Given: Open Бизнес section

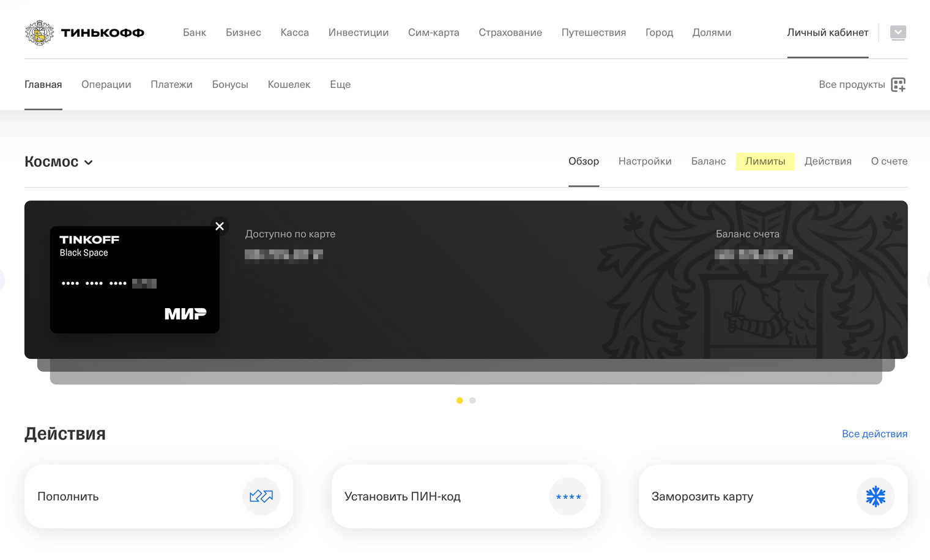Looking at the screenshot, I should click(x=244, y=32).
